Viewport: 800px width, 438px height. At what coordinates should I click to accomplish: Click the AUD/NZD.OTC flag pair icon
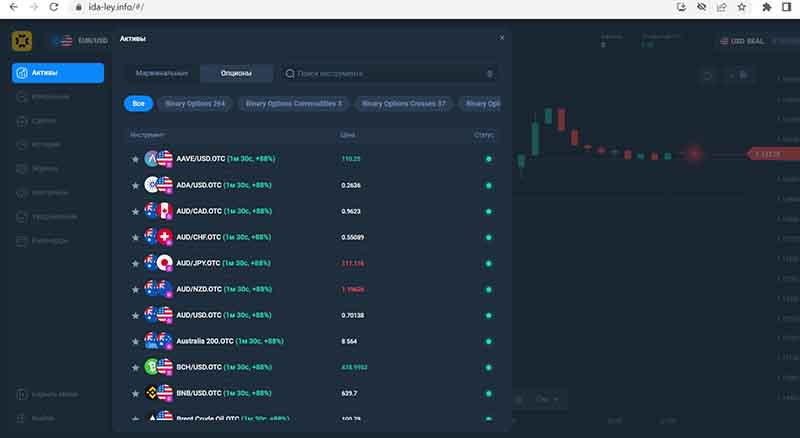click(158, 289)
